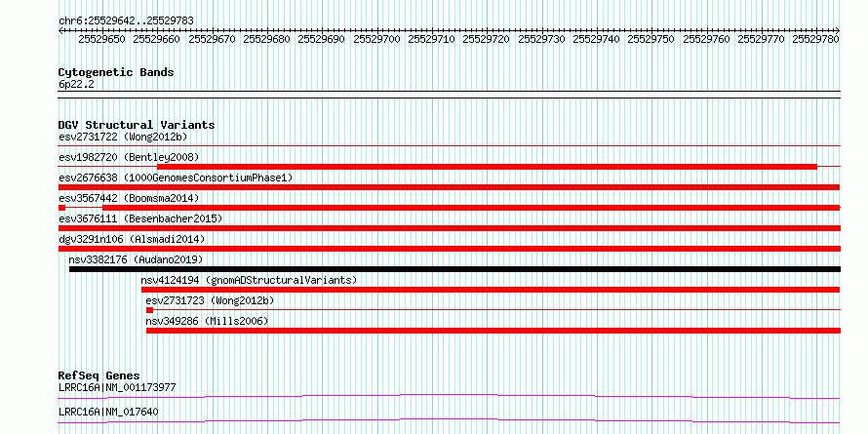The width and height of the screenshot is (868, 434).
Task: Click ruler tick label 25529710
Action: tap(431, 39)
